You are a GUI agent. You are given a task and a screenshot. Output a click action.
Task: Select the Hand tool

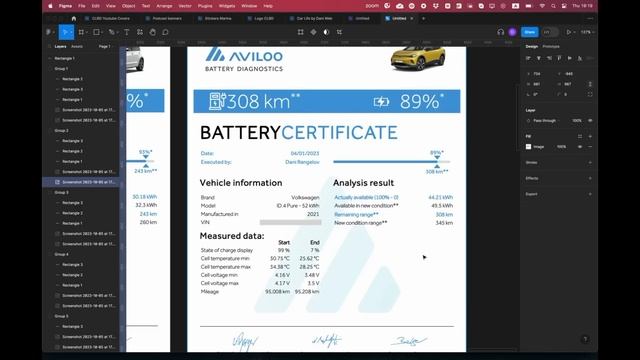(153, 32)
